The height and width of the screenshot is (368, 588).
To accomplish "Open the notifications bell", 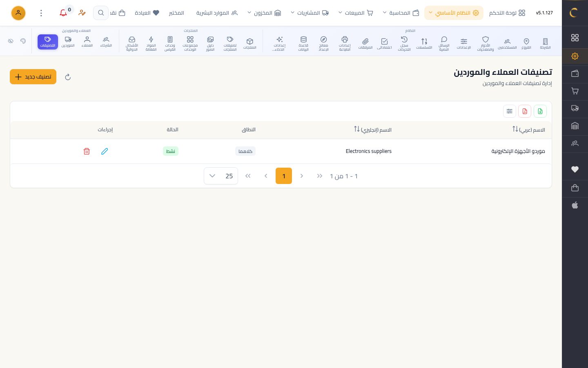I will click(63, 13).
